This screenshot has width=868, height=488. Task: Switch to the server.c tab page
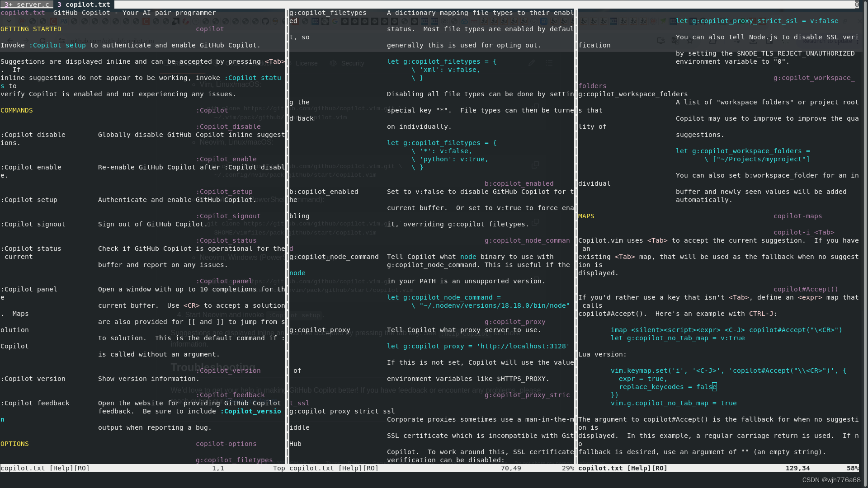(27, 5)
